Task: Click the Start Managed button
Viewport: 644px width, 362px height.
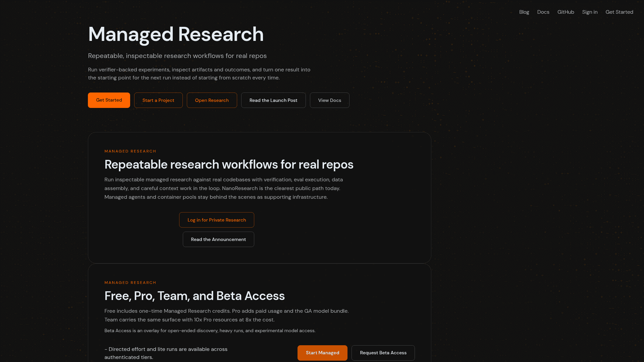Action: click(322, 353)
